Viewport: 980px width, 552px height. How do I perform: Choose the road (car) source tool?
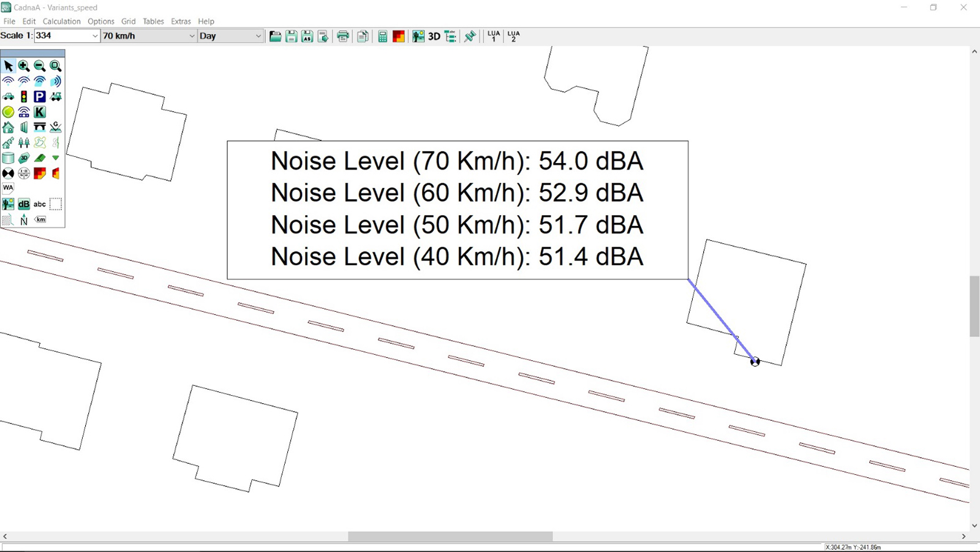coord(9,97)
